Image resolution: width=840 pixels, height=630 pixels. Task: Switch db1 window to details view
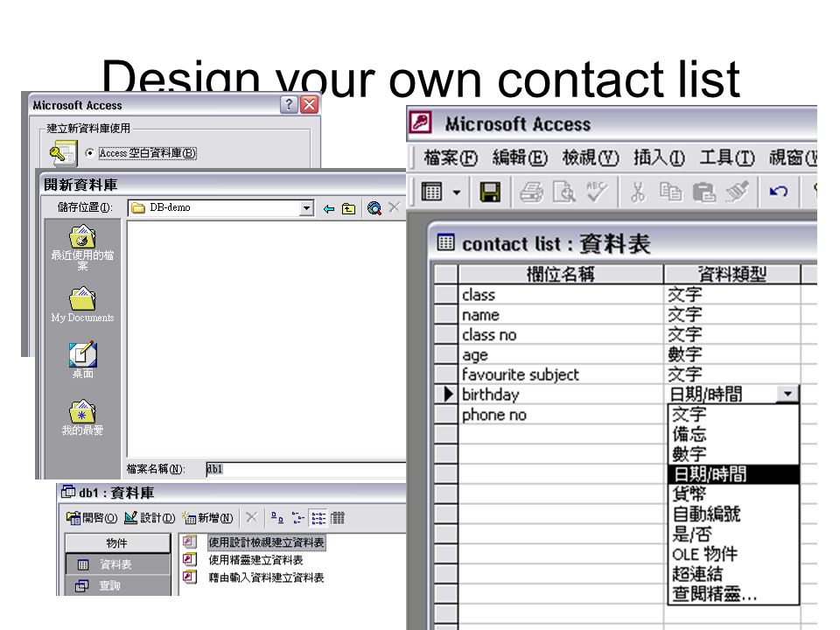tap(338, 517)
